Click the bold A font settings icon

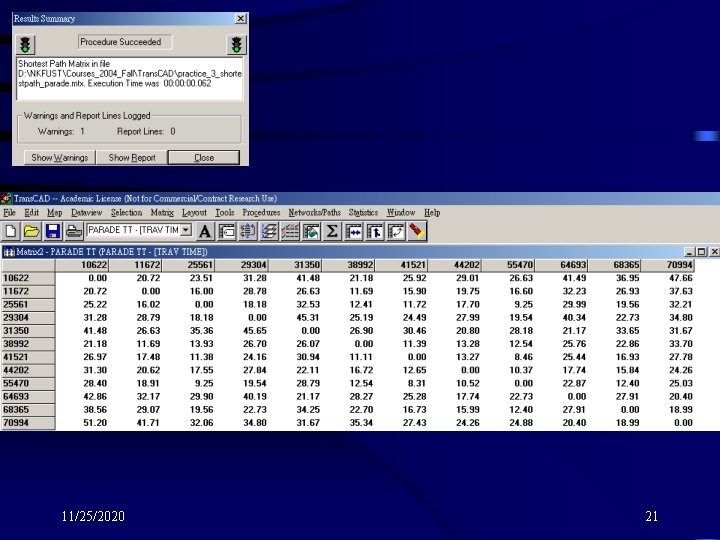205,231
